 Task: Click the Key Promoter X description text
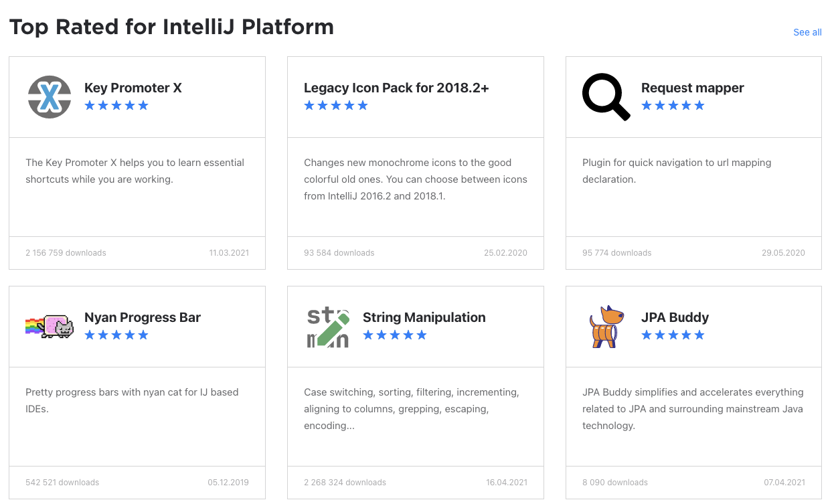coord(135,171)
